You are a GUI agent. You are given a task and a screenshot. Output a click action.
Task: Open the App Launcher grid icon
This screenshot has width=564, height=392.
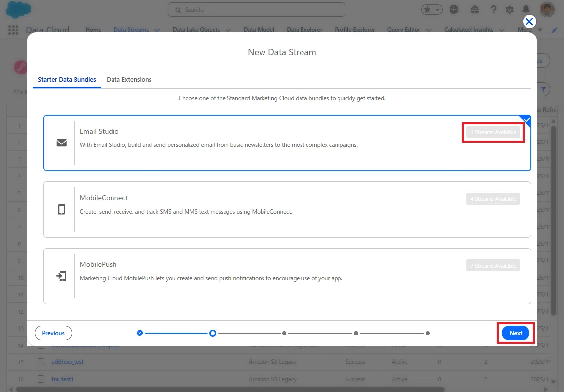tap(13, 30)
